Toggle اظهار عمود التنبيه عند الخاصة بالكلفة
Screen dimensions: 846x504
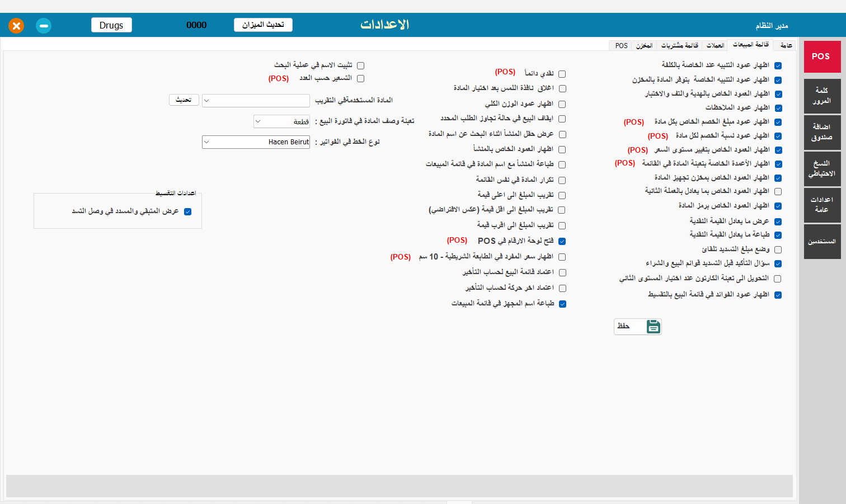[778, 65]
